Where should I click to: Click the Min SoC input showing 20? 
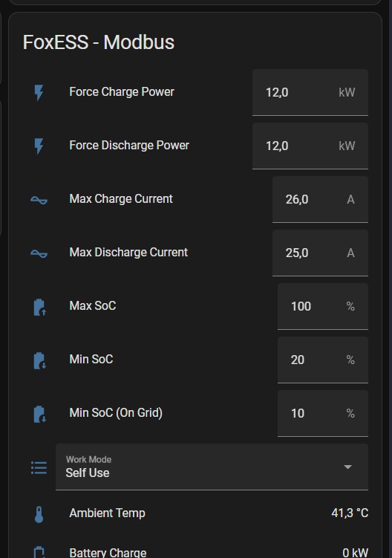323,360
